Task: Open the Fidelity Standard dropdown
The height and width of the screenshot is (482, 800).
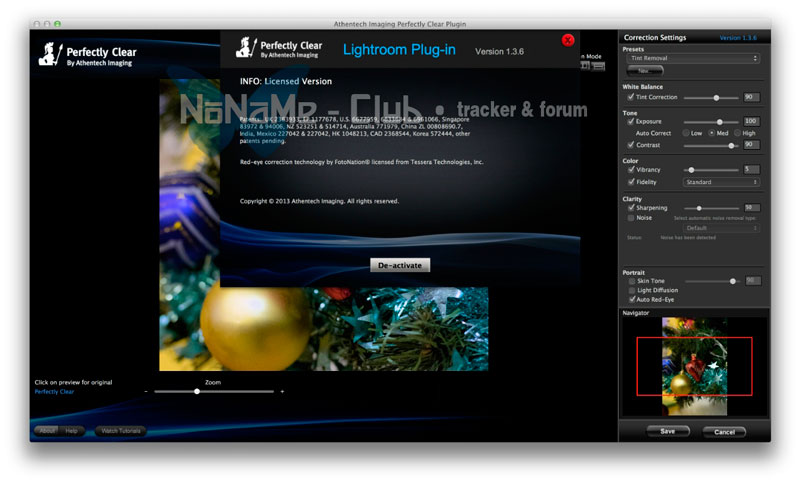Action: point(721,182)
